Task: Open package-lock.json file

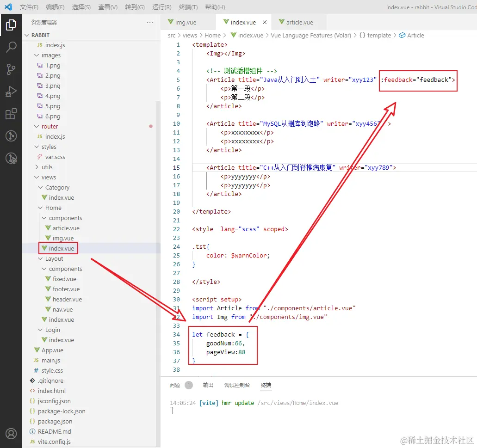Action: 62,411
